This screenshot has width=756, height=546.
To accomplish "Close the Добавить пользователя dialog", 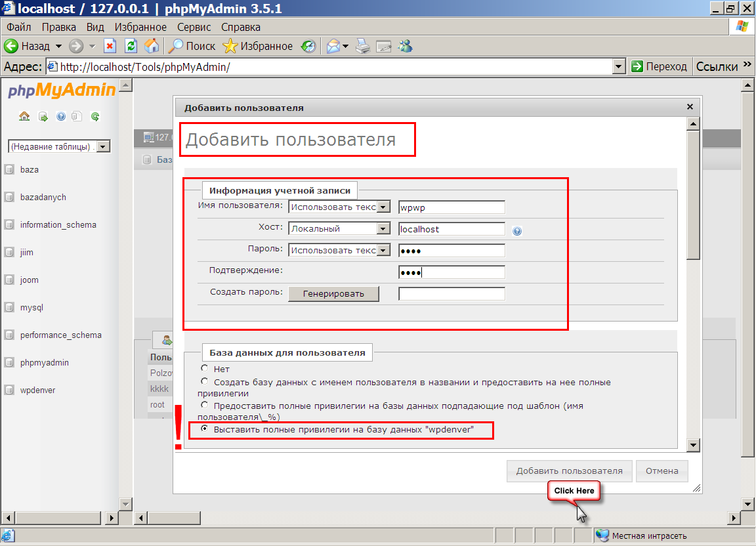I will click(x=690, y=106).
